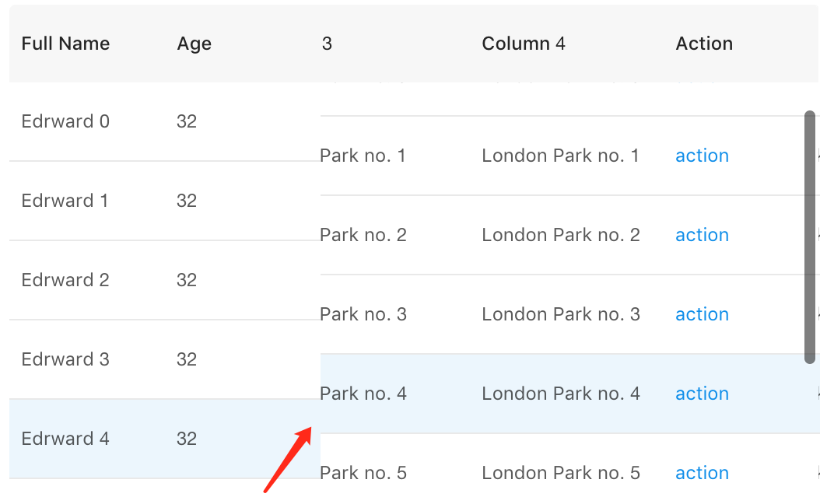Image resolution: width=834 pixels, height=504 pixels.
Task: Click the London Park no. 5 cell
Action: (560, 473)
